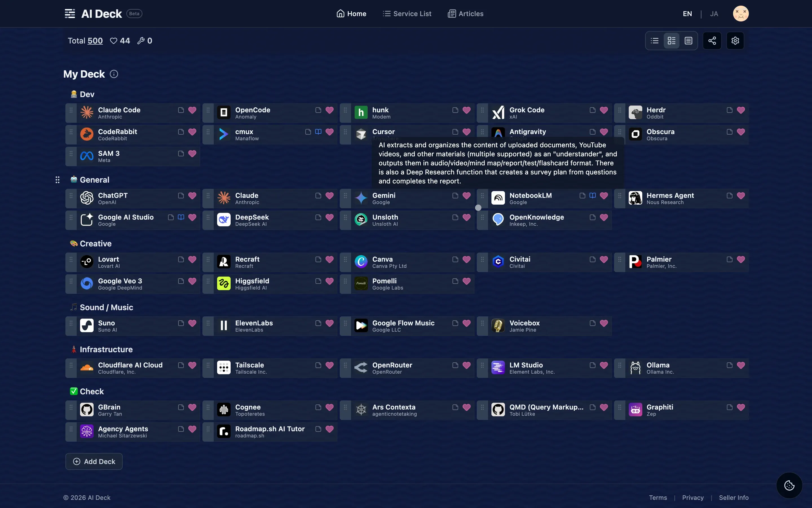This screenshot has width=812, height=508.
Task: Go to the Home nav item
Action: 351,14
